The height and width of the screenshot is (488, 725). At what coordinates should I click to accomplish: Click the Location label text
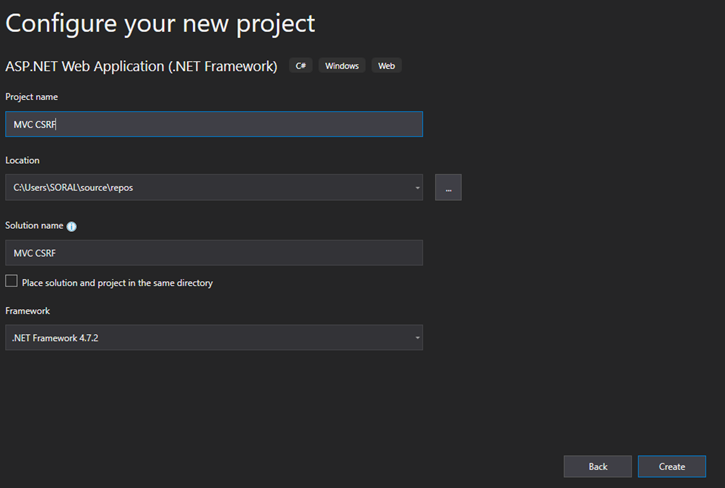(22, 161)
